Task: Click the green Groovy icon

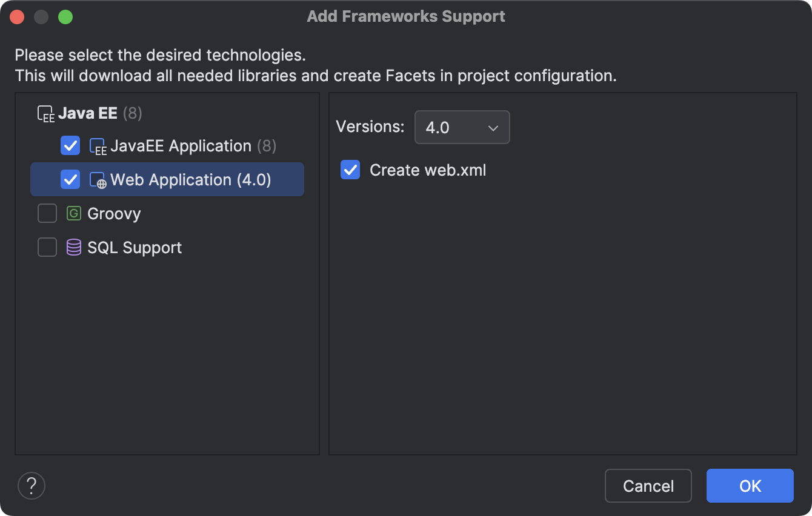Action: (x=73, y=213)
